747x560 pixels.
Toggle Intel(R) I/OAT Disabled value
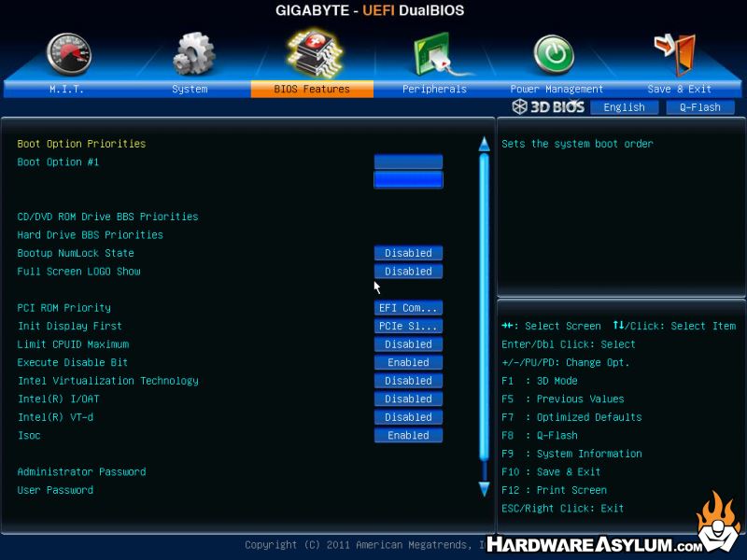click(x=408, y=399)
